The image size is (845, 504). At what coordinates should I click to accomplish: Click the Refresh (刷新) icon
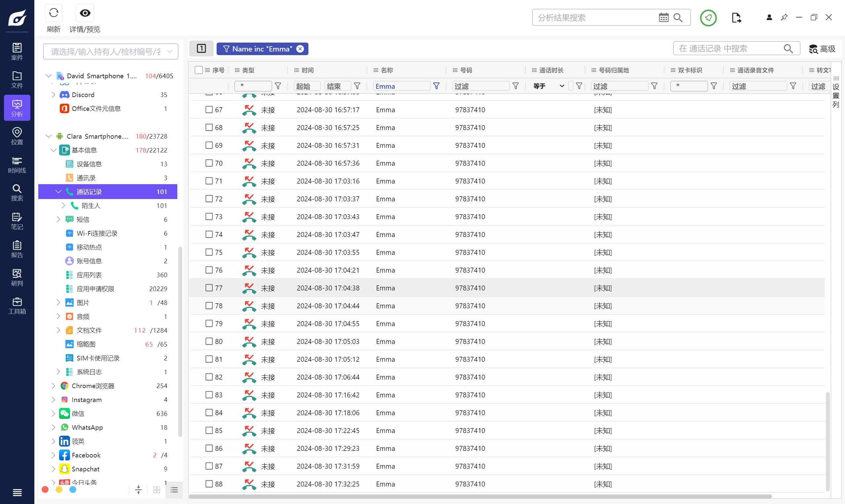click(x=53, y=14)
